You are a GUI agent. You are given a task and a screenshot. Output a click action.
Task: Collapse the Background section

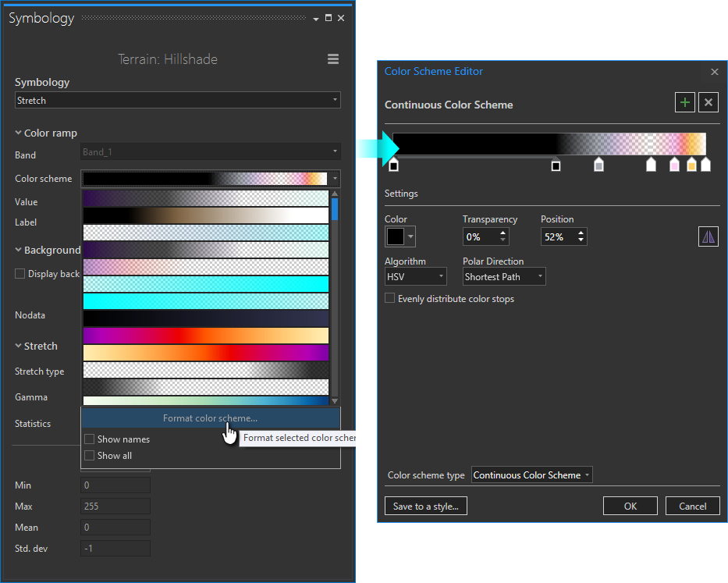[x=18, y=250]
